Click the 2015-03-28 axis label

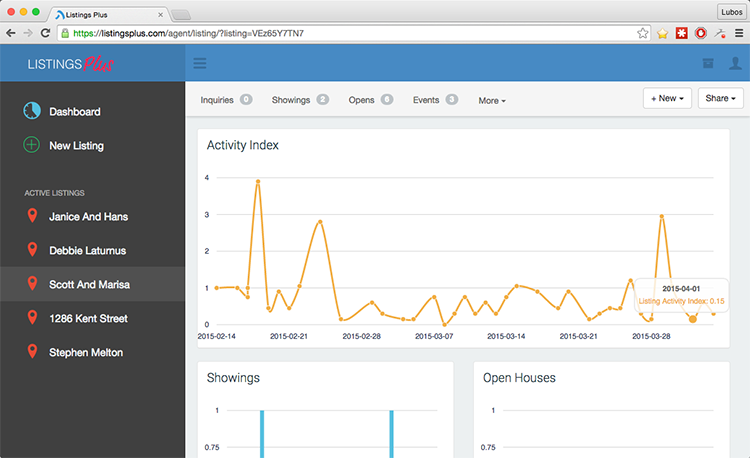click(x=651, y=336)
